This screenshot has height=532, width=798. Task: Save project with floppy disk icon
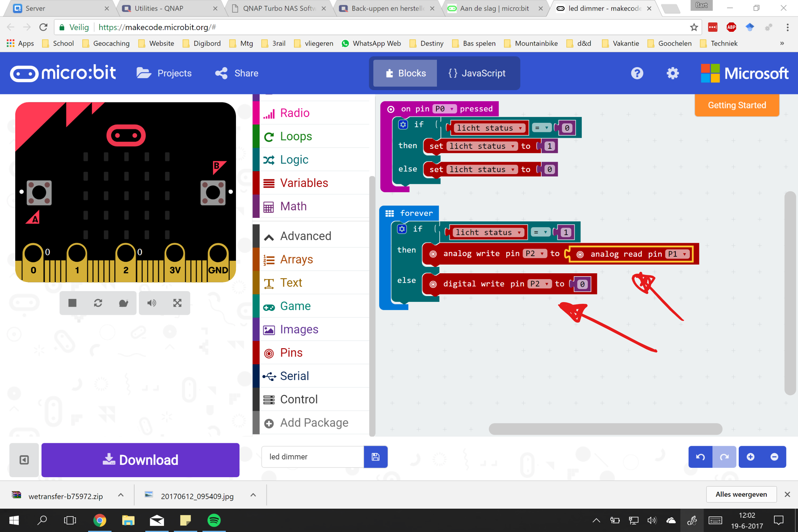tap(375, 457)
